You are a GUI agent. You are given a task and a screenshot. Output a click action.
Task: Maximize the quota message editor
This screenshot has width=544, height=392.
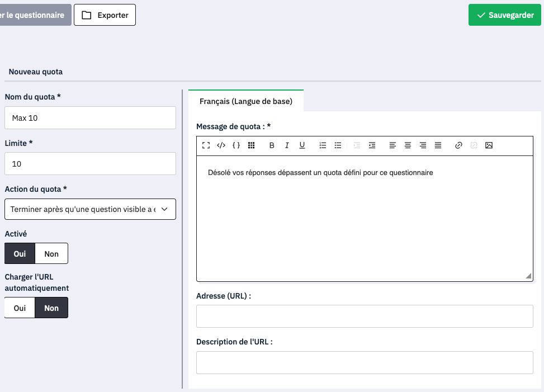click(206, 145)
